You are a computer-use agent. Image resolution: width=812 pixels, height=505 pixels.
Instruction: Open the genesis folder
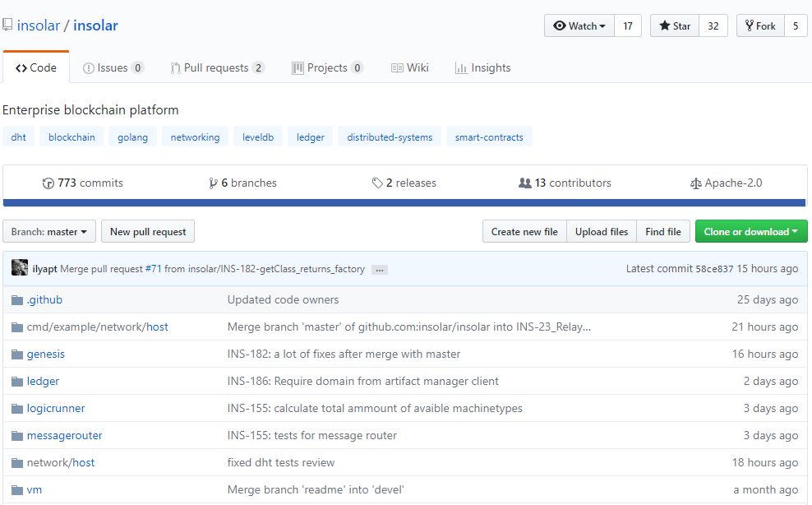coord(45,354)
